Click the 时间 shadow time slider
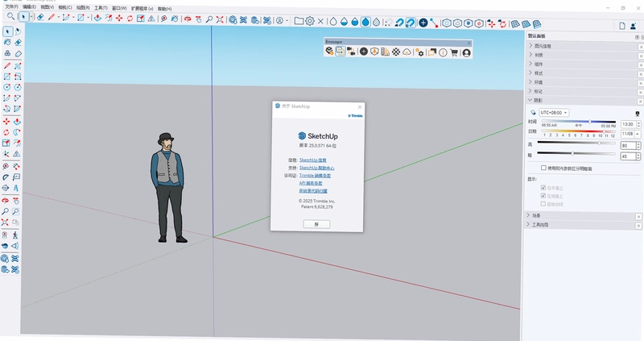The height and width of the screenshot is (341, 644). (578, 122)
